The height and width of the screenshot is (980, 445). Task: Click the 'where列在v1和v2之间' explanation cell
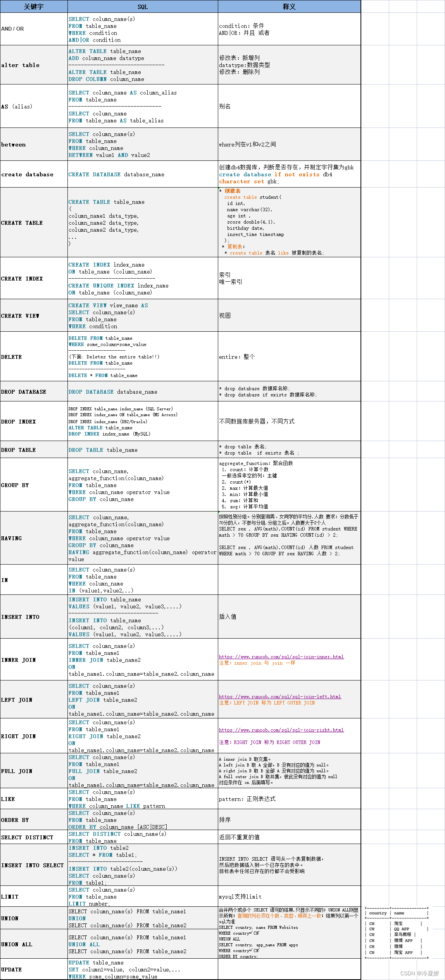pos(289,144)
